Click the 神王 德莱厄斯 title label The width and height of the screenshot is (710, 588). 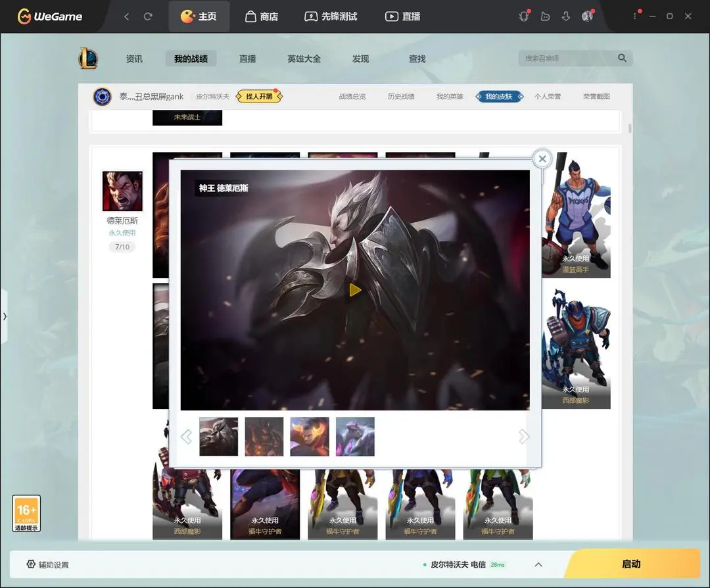pyautogui.click(x=224, y=188)
